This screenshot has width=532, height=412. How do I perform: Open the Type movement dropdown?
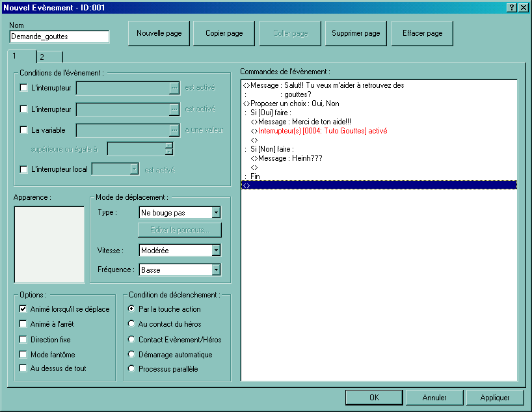(x=216, y=213)
